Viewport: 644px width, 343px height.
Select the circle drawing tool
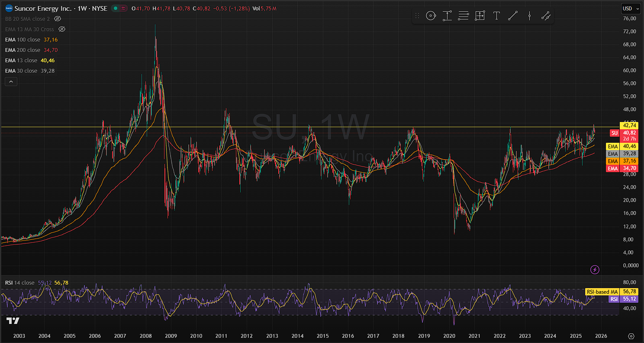coord(431,16)
